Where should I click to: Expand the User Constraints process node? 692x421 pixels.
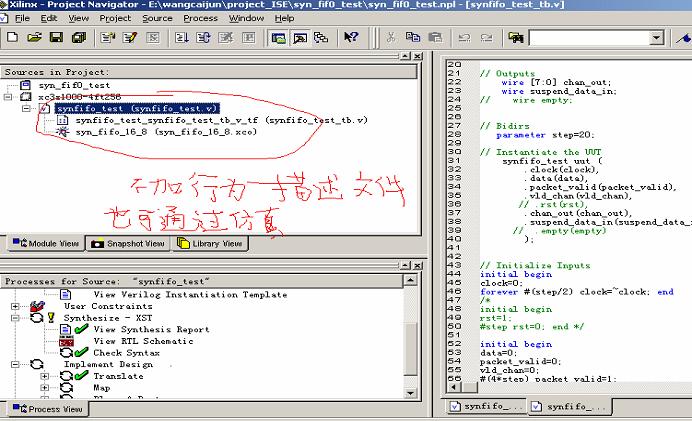[15, 306]
